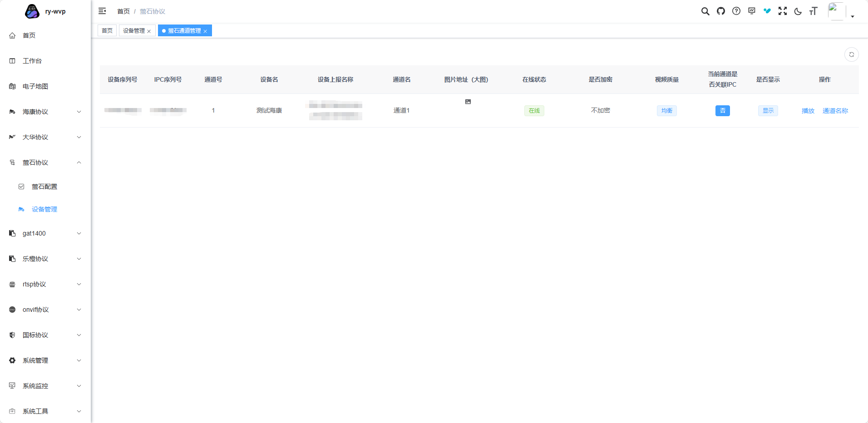Switch to dark mode moon icon
The height and width of the screenshot is (423, 868).
pos(798,11)
